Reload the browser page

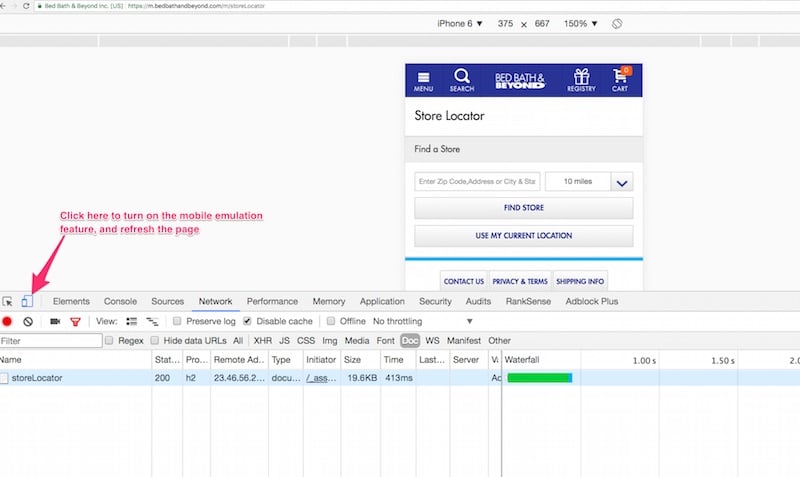tap(26, 6)
